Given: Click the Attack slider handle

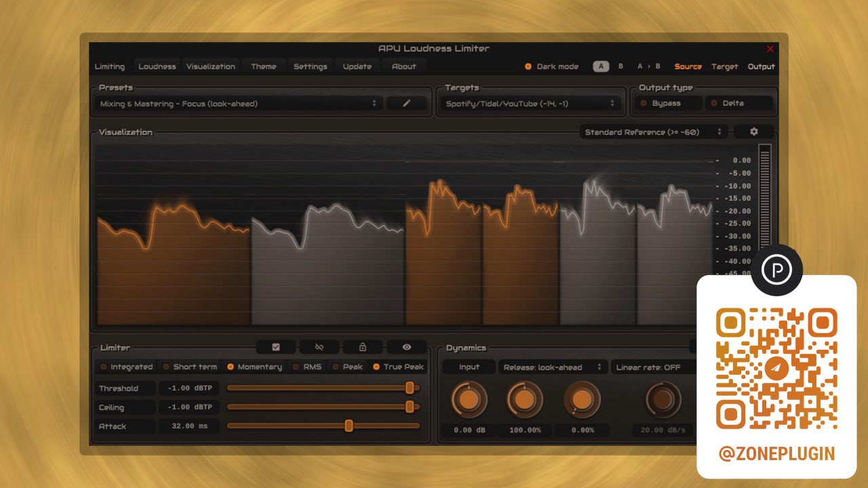Looking at the screenshot, I should coord(349,426).
